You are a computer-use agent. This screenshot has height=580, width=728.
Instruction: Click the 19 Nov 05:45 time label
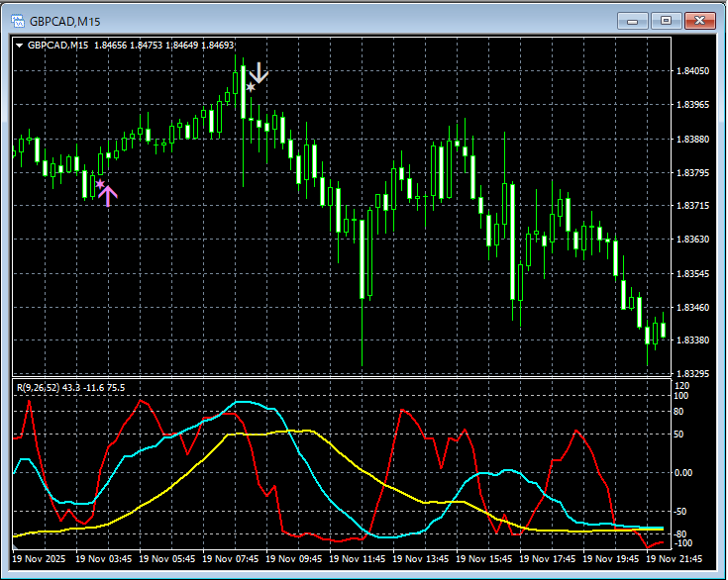click(167, 558)
